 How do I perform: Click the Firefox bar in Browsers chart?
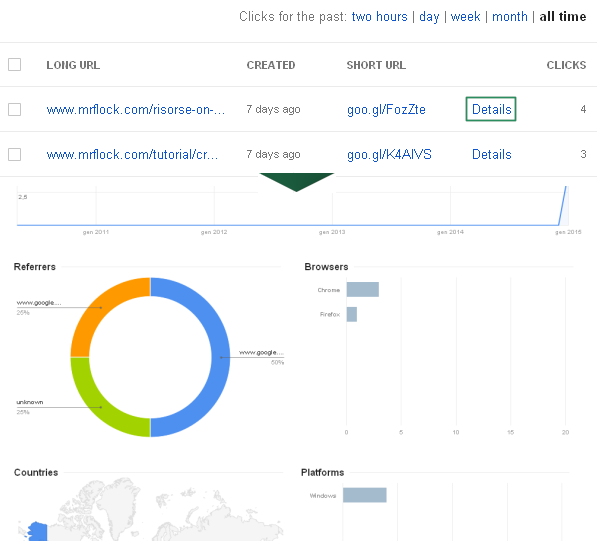(351, 315)
